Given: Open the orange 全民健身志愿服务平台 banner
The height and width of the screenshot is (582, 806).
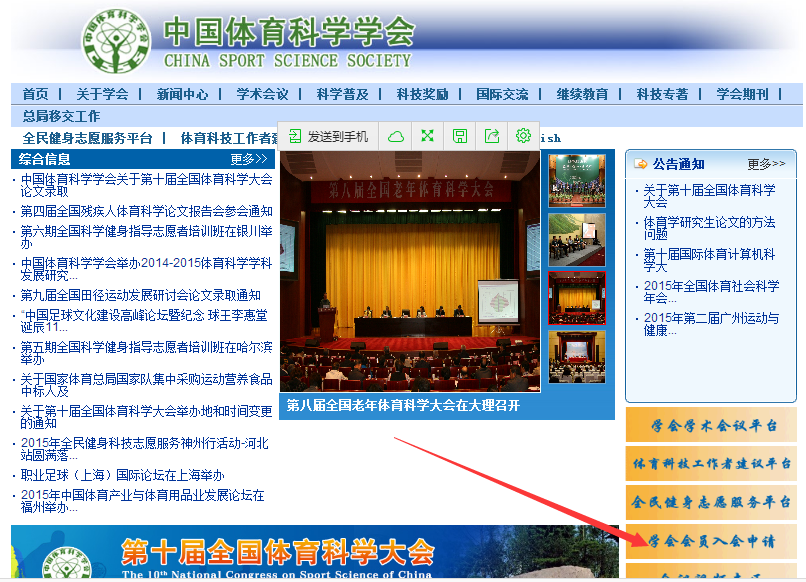Looking at the screenshot, I should coord(711,502).
